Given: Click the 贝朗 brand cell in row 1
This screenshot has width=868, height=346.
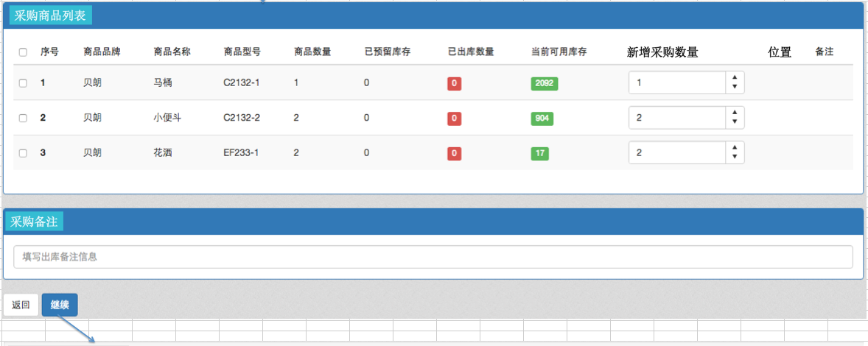Looking at the screenshot, I should (92, 83).
